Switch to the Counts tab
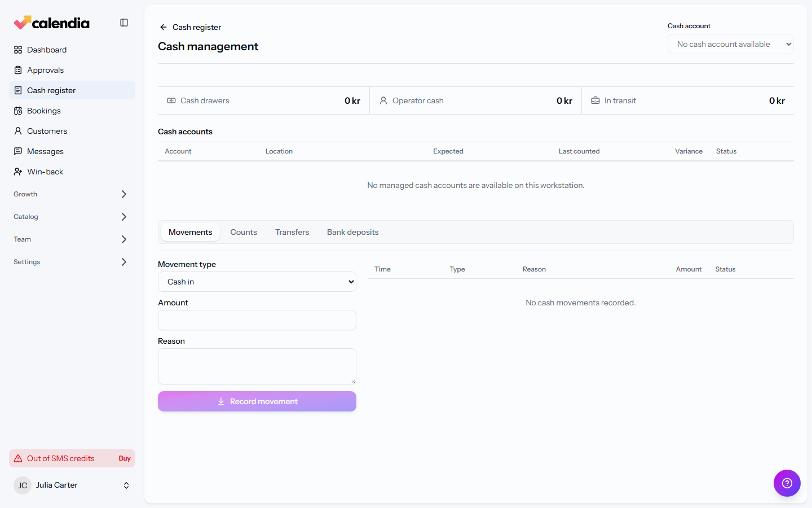 pyautogui.click(x=244, y=232)
